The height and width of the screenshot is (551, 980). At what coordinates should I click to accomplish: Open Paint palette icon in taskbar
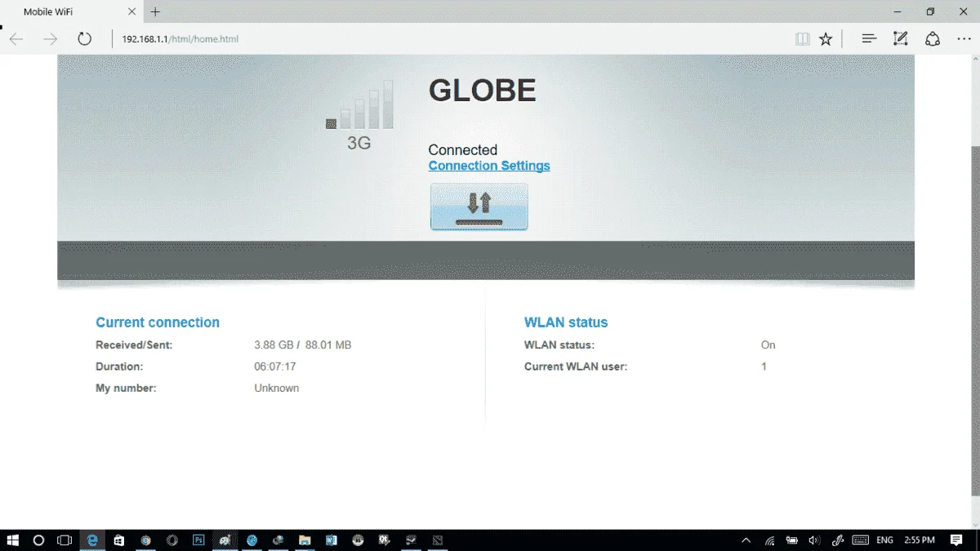(x=224, y=540)
